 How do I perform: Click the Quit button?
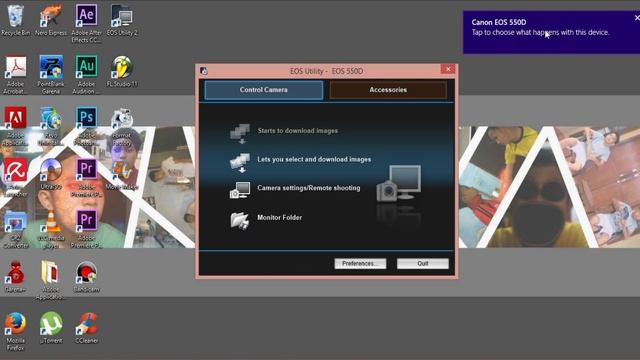coord(422,263)
